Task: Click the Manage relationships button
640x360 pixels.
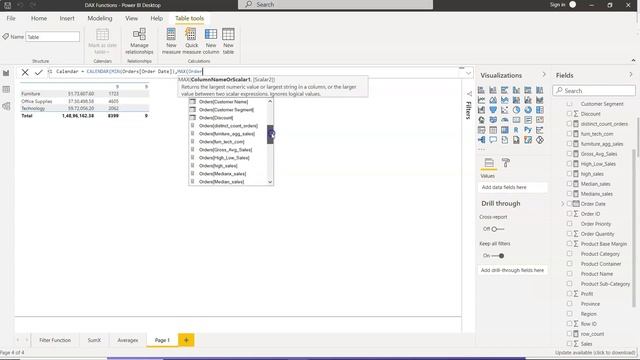Action: [x=139, y=41]
